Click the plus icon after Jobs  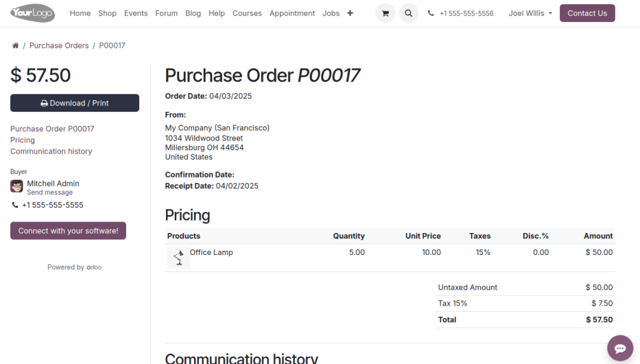(x=350, y=13)
